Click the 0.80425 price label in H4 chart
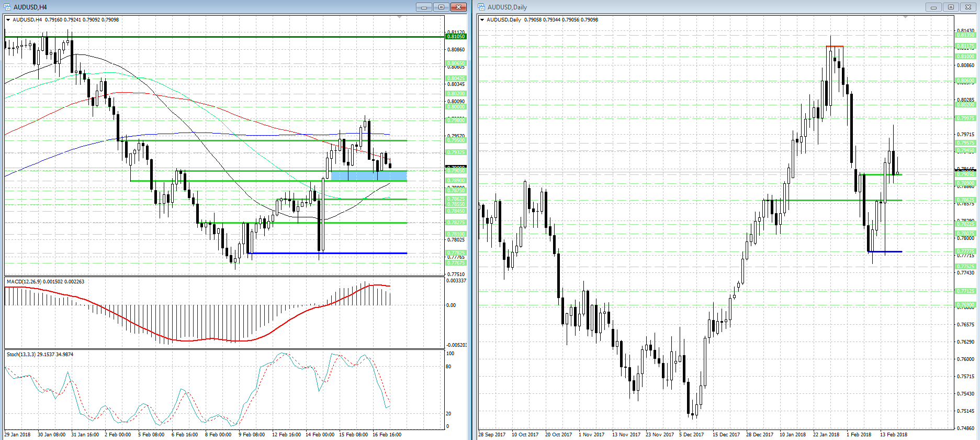 [x=455, y=79]
